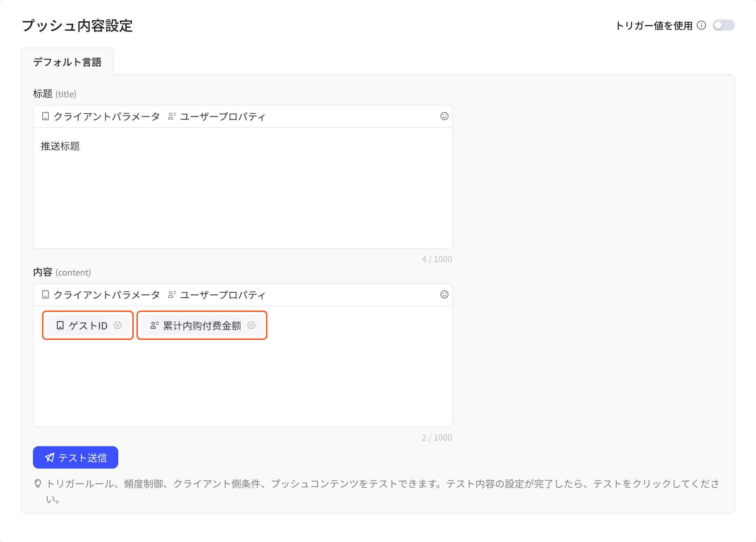The width and height of the screenshot is (756, 542).
Task: Open emoji picker in the title editor
Action: coord(444,116)
